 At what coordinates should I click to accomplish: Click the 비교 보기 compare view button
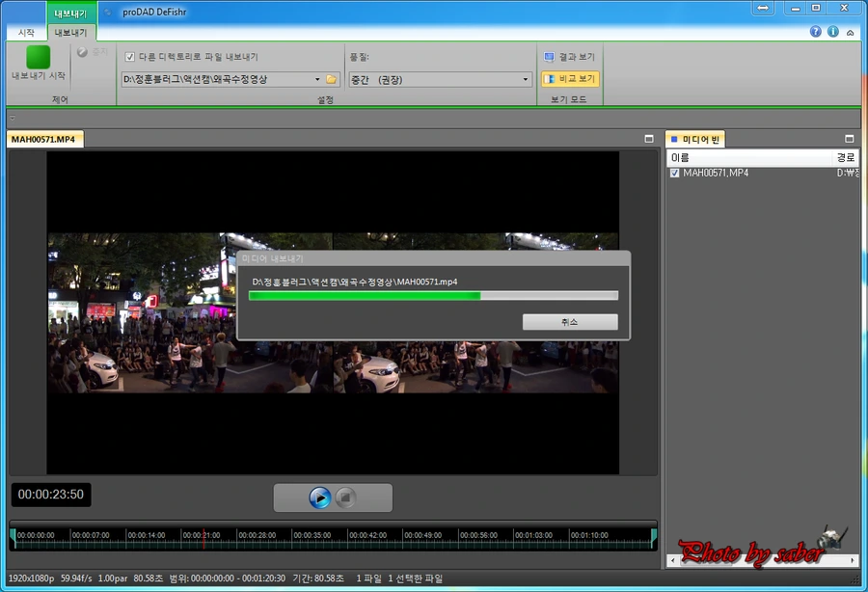point(570,78)
